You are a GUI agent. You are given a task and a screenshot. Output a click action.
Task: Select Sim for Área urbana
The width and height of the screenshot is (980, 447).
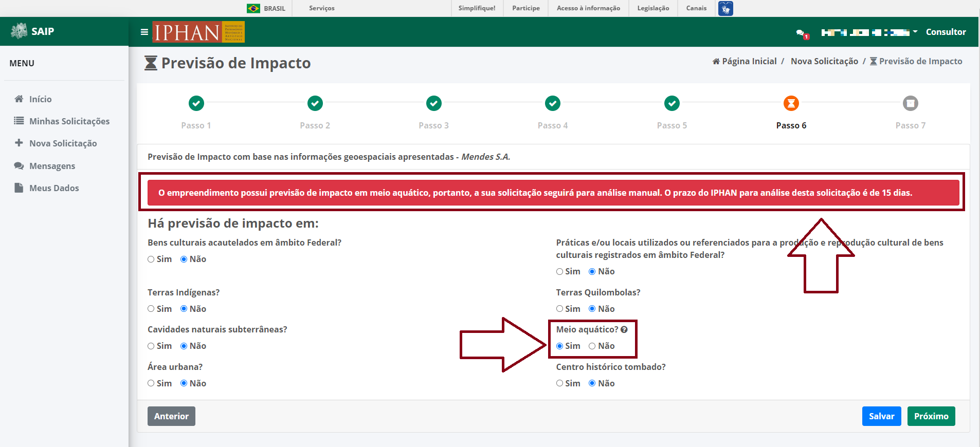click(151, 383)
